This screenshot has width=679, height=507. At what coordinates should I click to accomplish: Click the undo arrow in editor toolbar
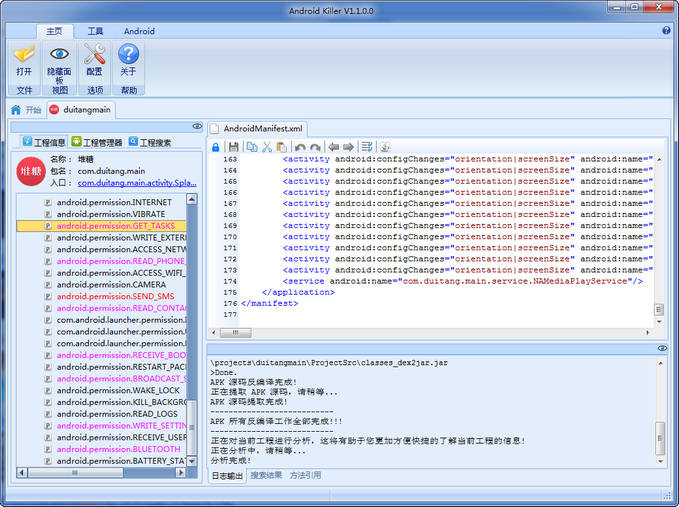point(300,146)
